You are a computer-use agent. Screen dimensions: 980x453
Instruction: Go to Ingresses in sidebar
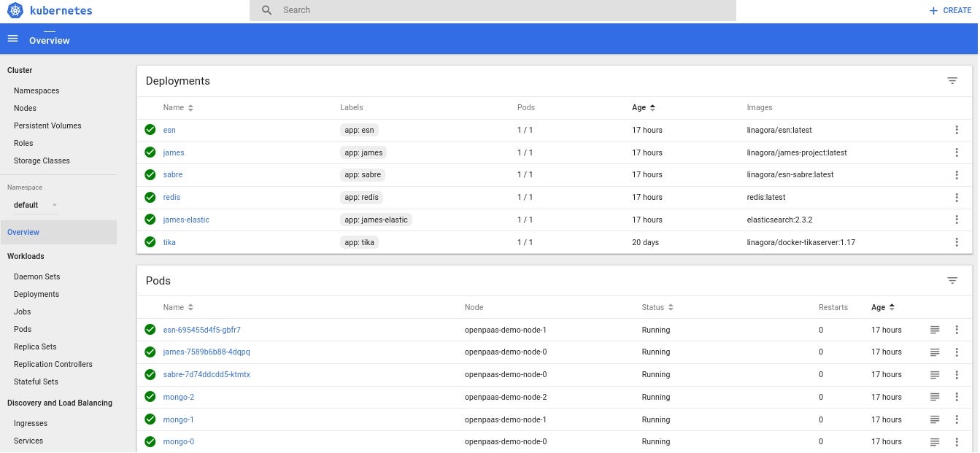tap(31, 424)
